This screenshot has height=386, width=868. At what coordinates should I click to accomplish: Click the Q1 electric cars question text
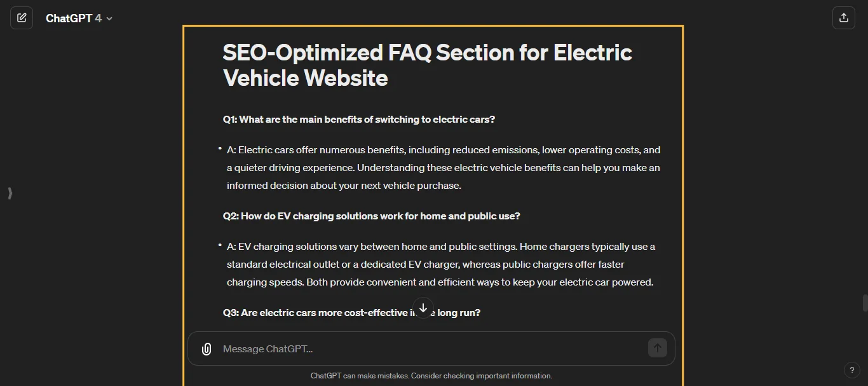(358, 119)
